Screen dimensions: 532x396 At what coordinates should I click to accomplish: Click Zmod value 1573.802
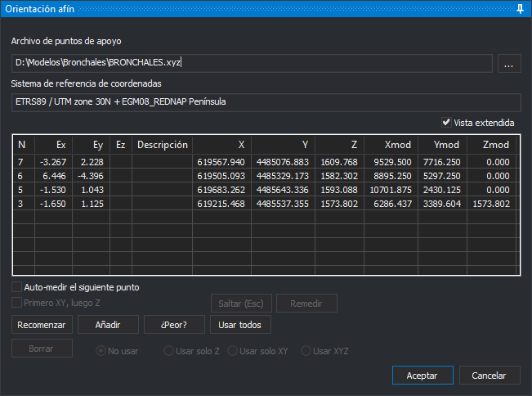pyautogui.click(x=491, y=204)
